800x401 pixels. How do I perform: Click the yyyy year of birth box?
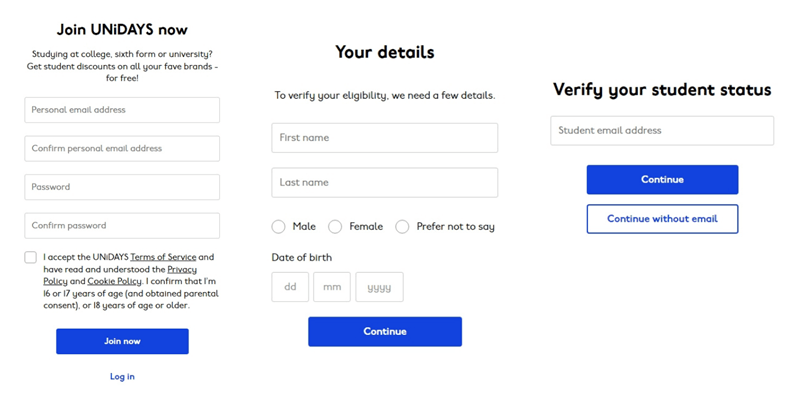point(379,287)
